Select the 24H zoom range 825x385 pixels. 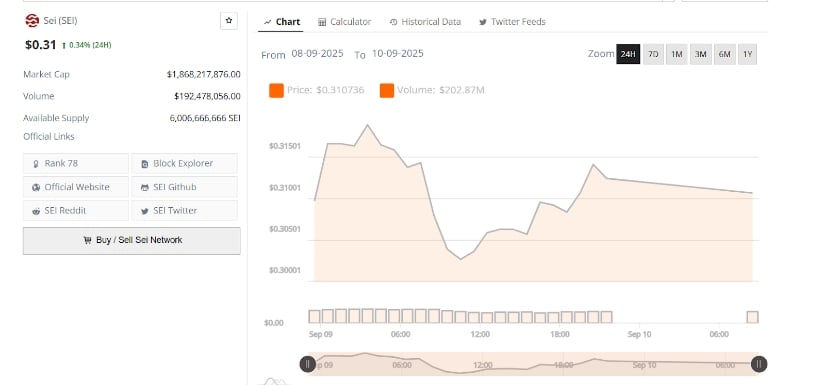628,54
